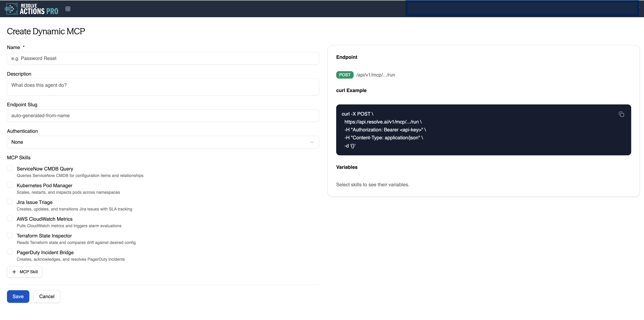The height and width of the screenshot is (320, 644).
Task: Click the curl -X POST line
Action: (358, 114)
